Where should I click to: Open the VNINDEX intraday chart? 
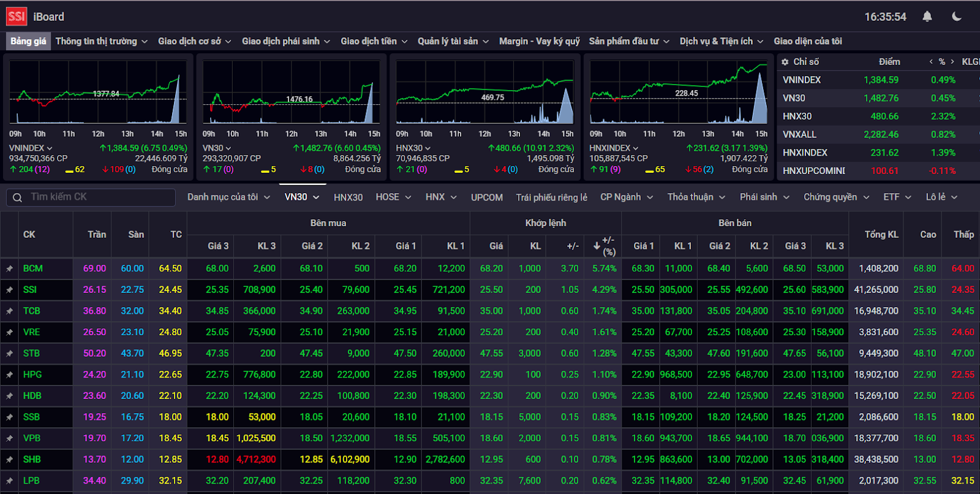point(98,93)
